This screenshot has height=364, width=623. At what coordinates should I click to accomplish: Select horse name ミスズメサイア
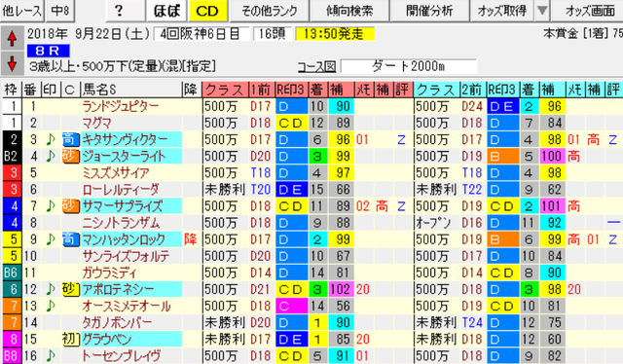(x=116, y=173)
